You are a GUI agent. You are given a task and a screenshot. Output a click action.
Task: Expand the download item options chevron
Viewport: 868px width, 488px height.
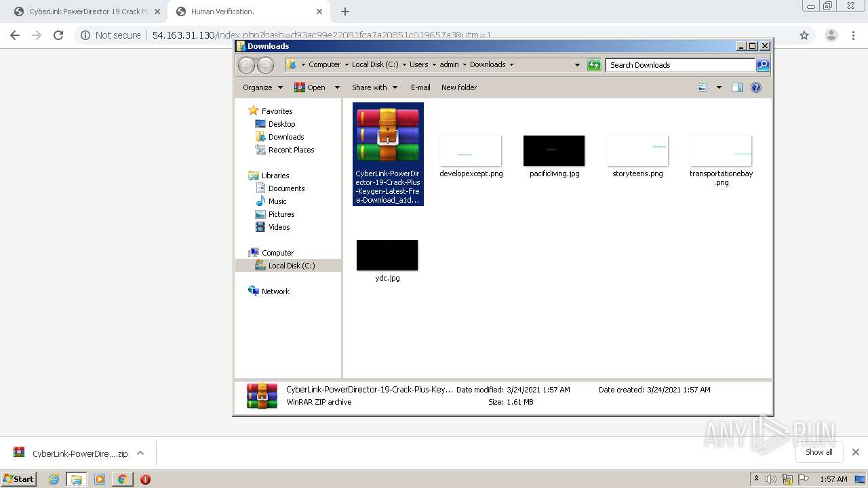(x=140, y=453)
